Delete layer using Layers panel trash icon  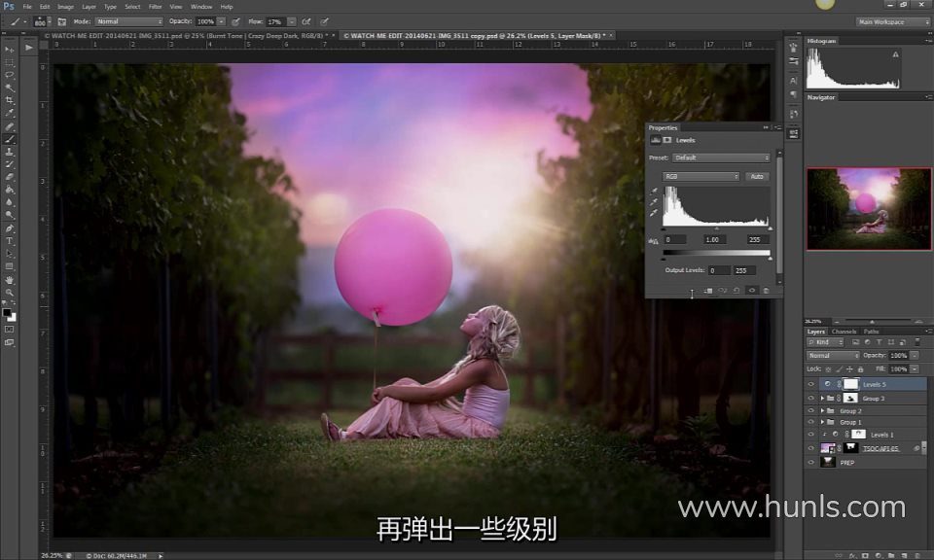[x=917, y=555]
